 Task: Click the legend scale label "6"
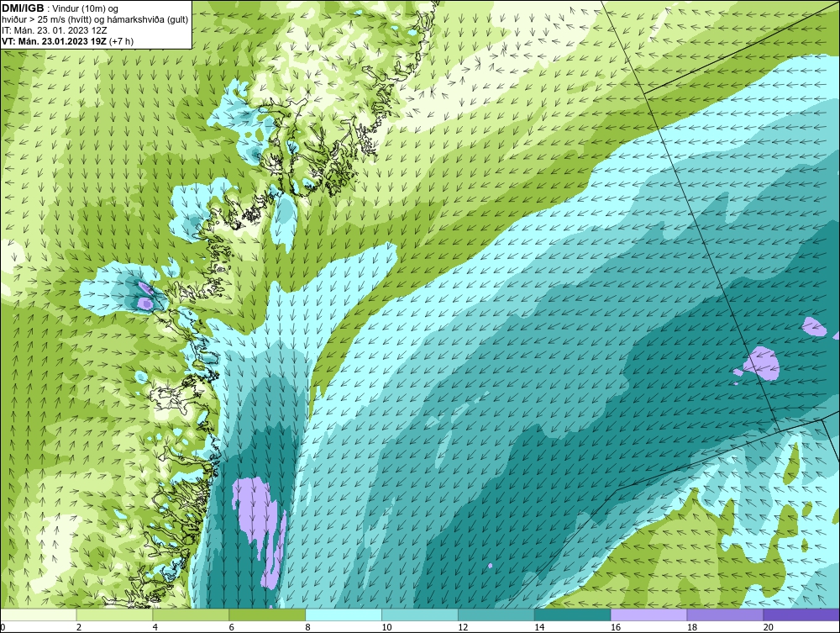pyautogui.click(x=232, y=627)
